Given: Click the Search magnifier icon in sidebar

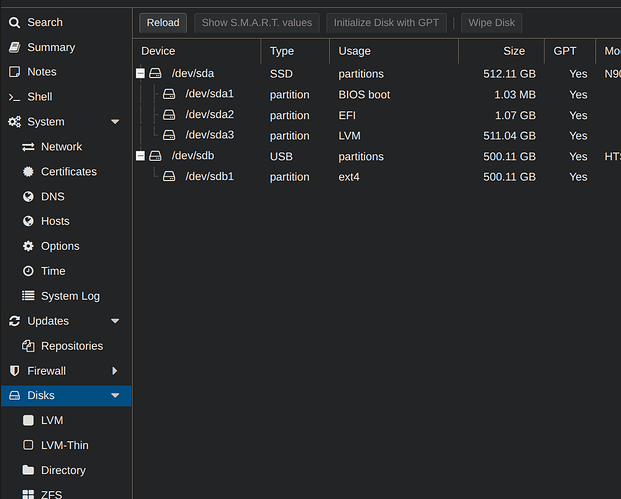Looking at the screenshot, I should click(x=14, y=22).
